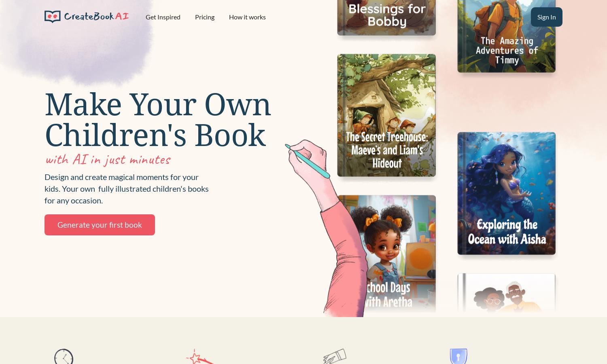Click the paintbrush icon in the features row
Screen dimensions: 607x364
tap(335, 356)
